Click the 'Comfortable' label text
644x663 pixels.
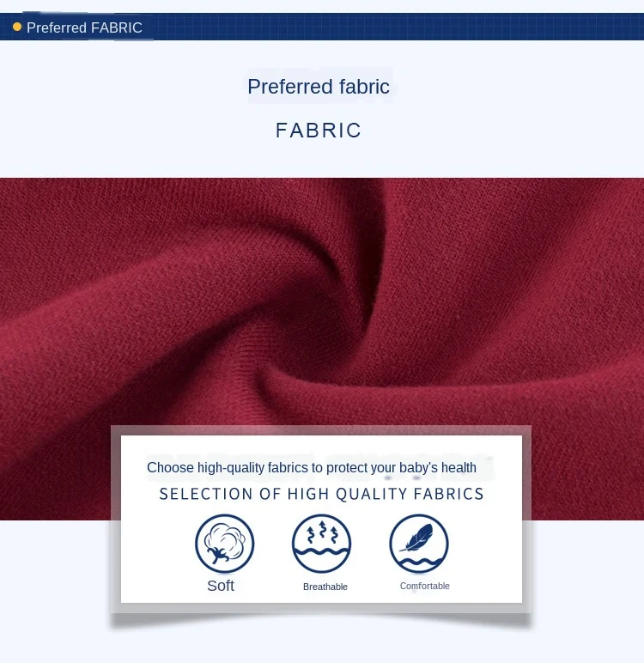[x=424, y=586]
